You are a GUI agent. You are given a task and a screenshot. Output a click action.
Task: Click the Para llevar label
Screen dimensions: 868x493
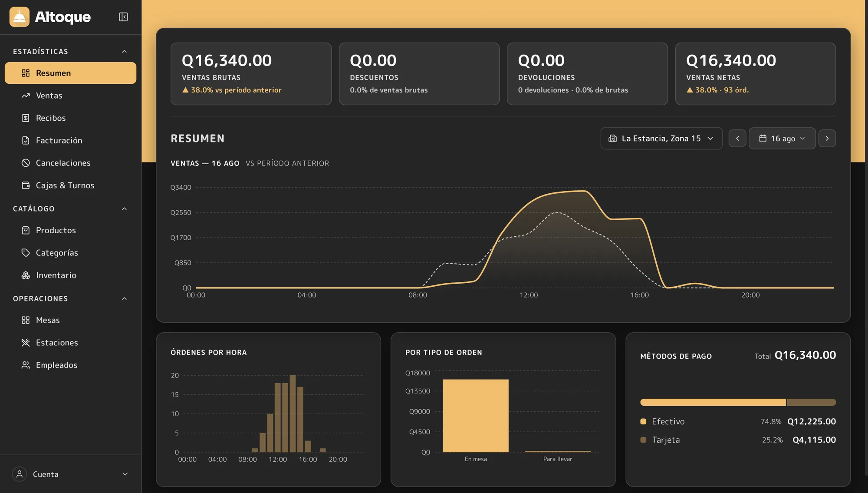(558, 459)
